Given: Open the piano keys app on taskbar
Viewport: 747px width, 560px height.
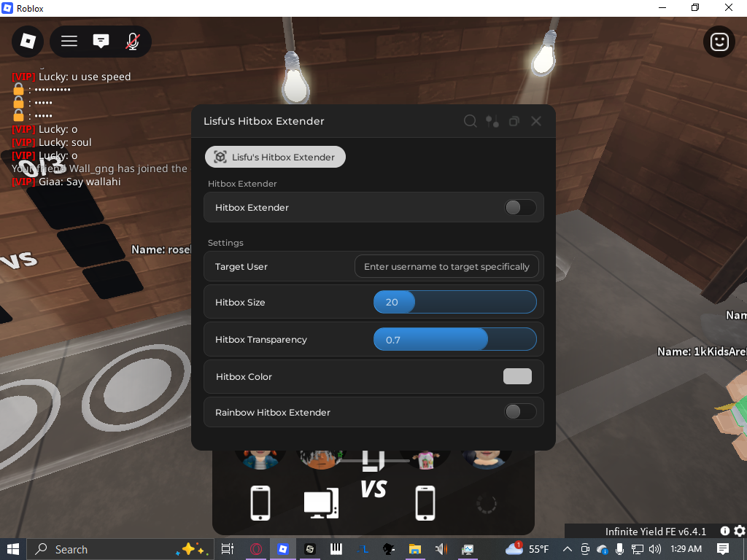Looking at the screenshot, I should click(x=336, y=549).
